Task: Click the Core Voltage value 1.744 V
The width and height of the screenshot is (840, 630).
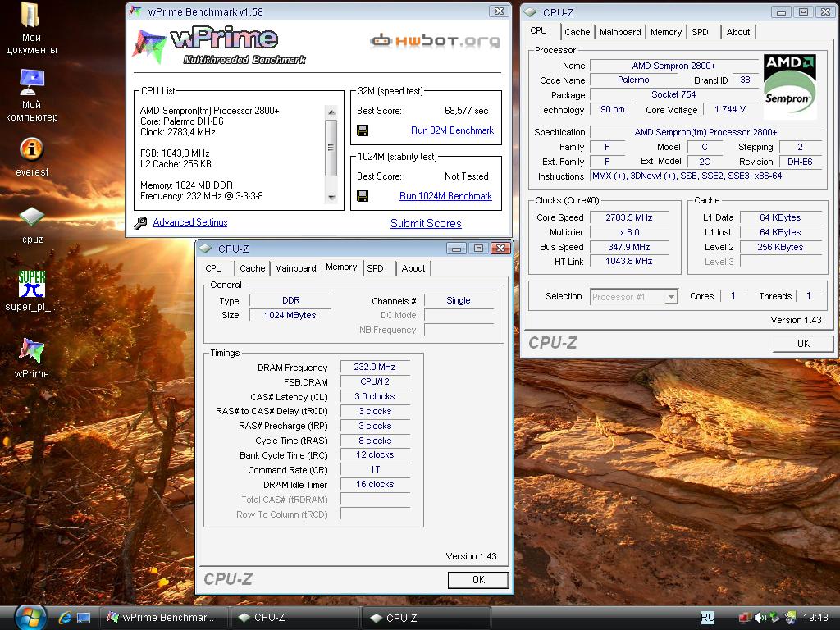Action: coord(729,109)
